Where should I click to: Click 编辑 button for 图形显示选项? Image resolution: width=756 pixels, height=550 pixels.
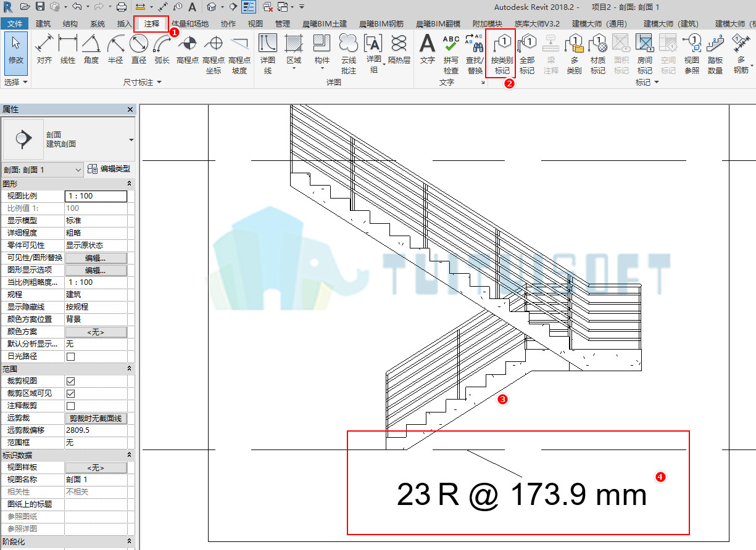point(96,270)
